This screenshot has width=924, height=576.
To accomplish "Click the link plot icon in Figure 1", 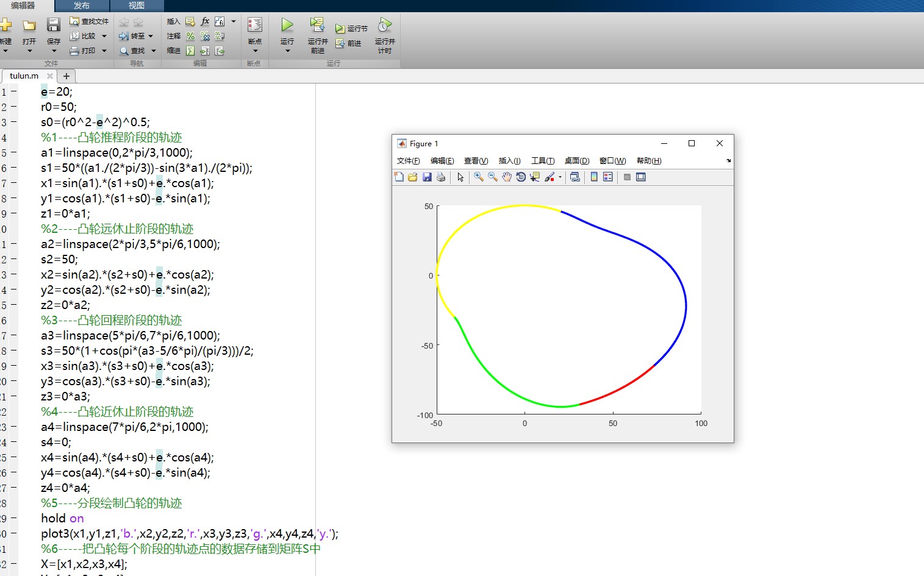I will [x=575, y=177].
